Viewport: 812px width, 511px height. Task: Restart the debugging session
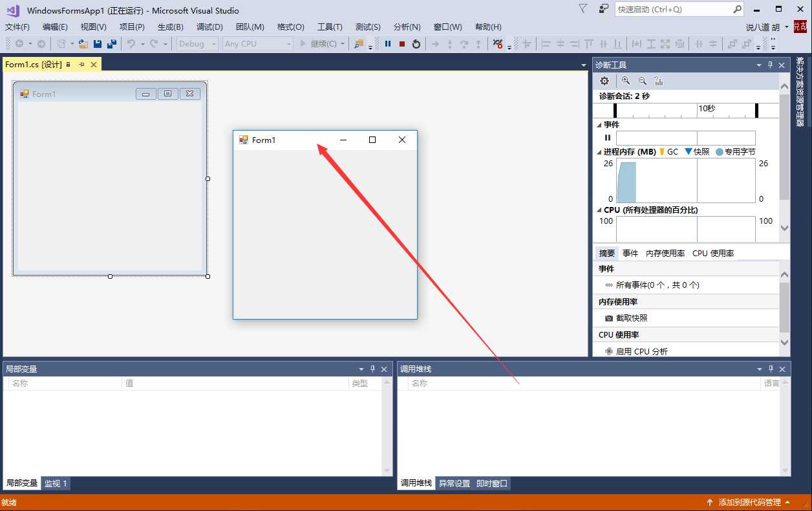tap(416, 44)
